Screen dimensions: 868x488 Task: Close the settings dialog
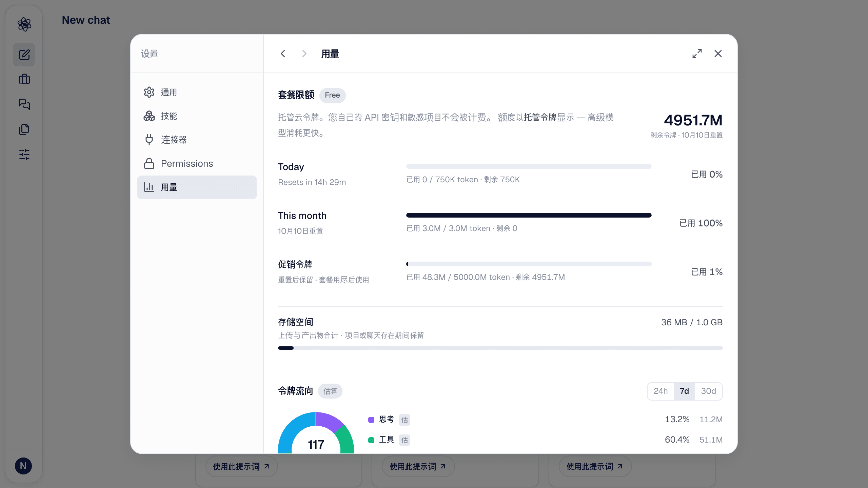[718, 54]
